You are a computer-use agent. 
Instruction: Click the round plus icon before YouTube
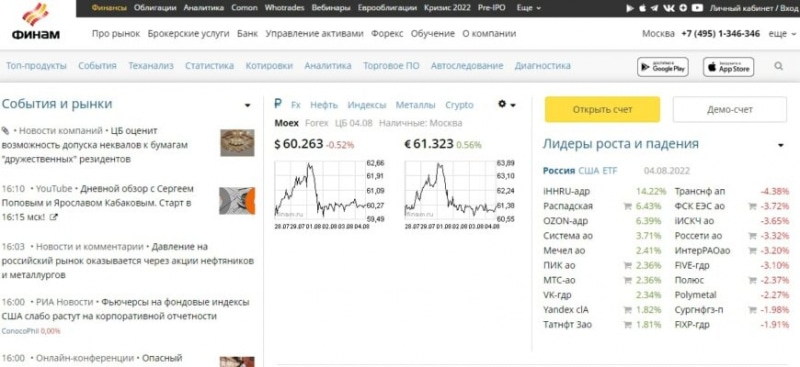coord(683,8)
